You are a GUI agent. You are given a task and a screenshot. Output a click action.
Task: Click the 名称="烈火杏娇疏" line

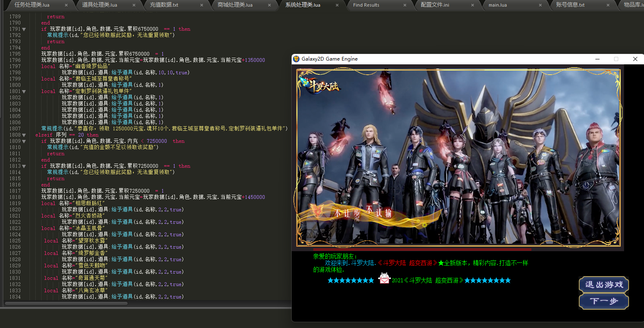pos(73,216)
